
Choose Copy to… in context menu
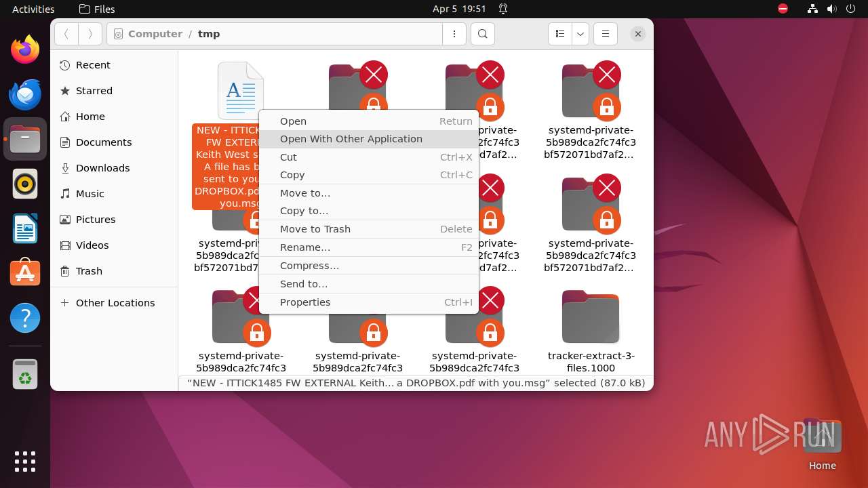pos(369,211)
